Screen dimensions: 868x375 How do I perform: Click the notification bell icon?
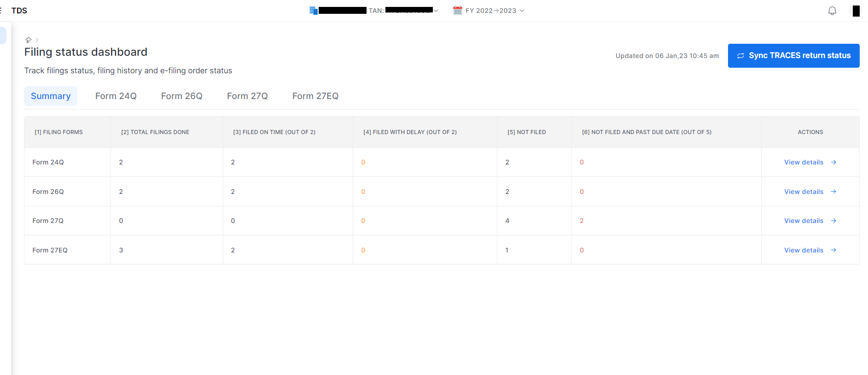[832, 11]
